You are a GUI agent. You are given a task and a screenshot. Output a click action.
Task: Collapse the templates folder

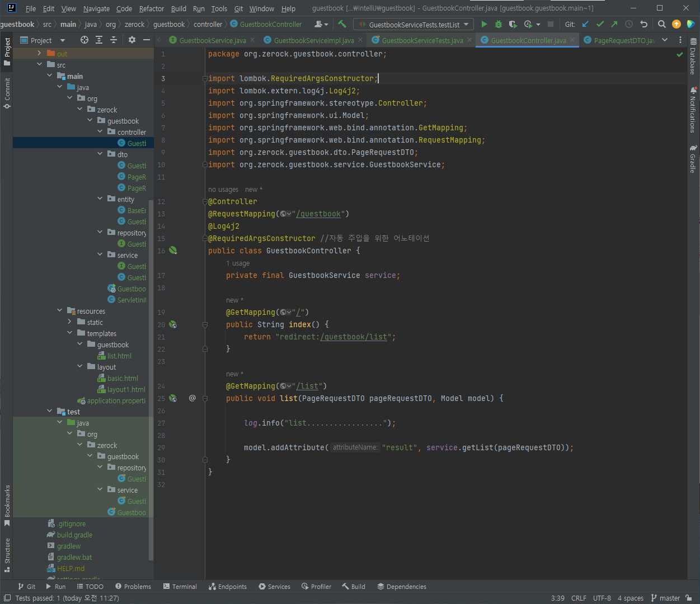click(69, 333)
